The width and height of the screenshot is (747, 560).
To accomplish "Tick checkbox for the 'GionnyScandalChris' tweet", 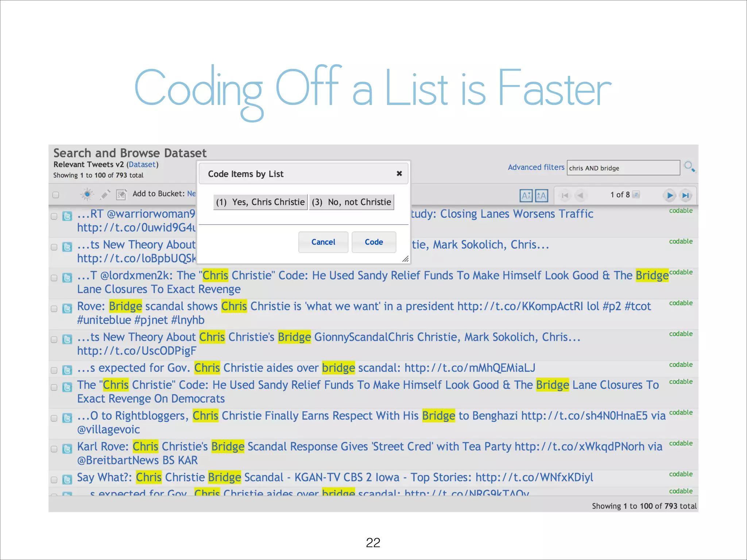I will pyautogui.click(x=54, y=339).
